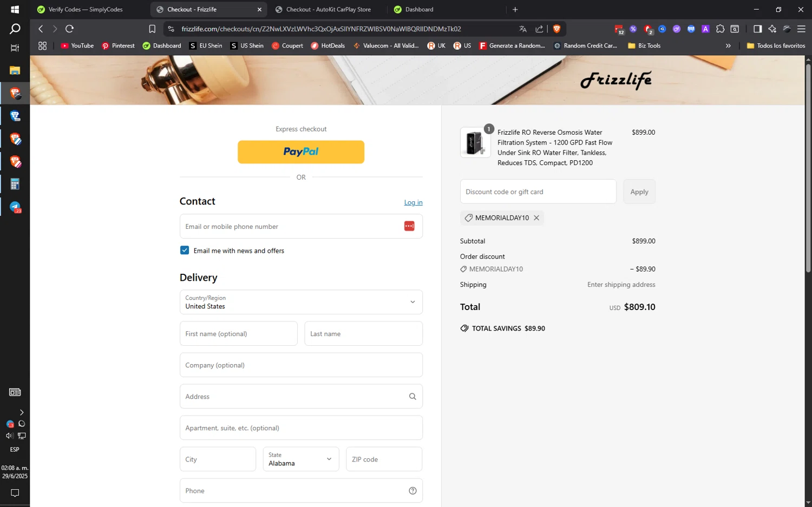Open the browser hamburger menu
This screenshot has height=507, width=812.
point(801,29)
